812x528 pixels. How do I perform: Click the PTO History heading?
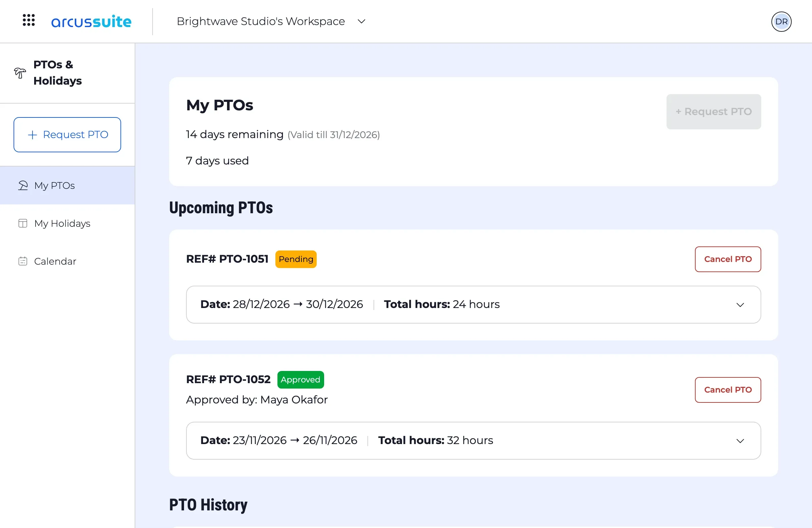click(x=208, y=505)
